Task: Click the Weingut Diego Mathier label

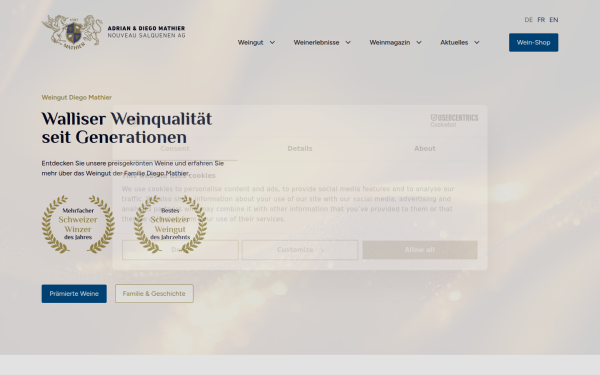Action: pyautogui.click(x=77, y=98)
